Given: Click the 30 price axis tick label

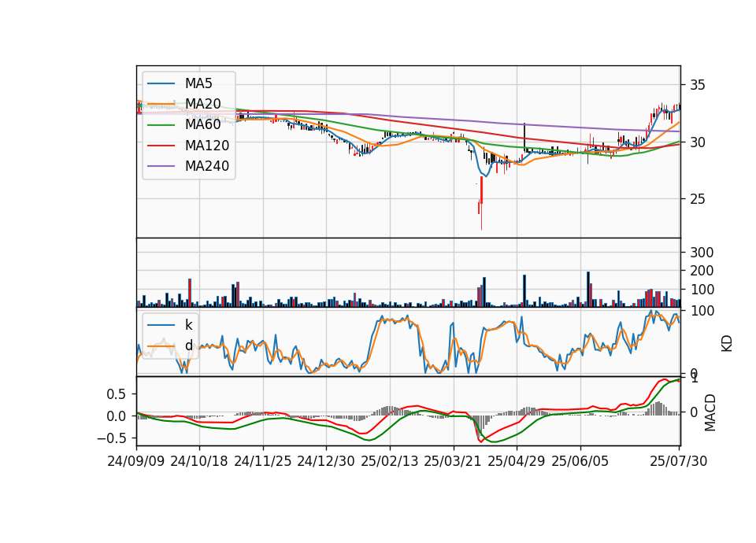Looking at the screenshot, I should coord(697,142).
